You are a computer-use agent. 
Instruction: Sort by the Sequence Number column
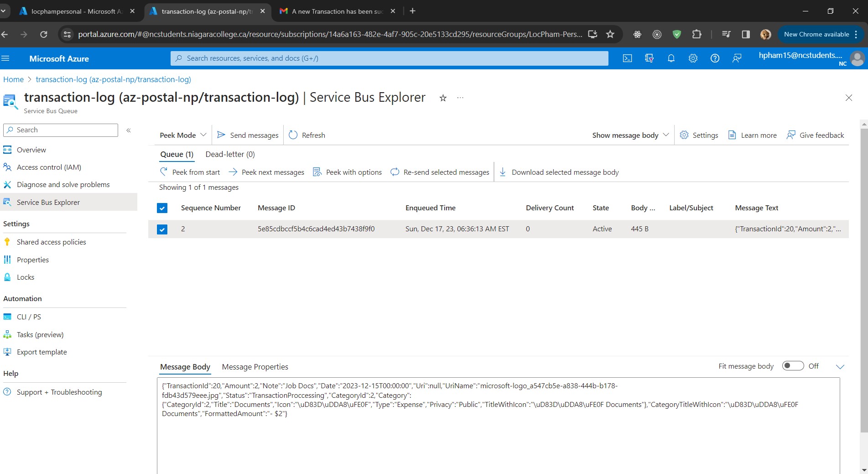coord(211,208)
